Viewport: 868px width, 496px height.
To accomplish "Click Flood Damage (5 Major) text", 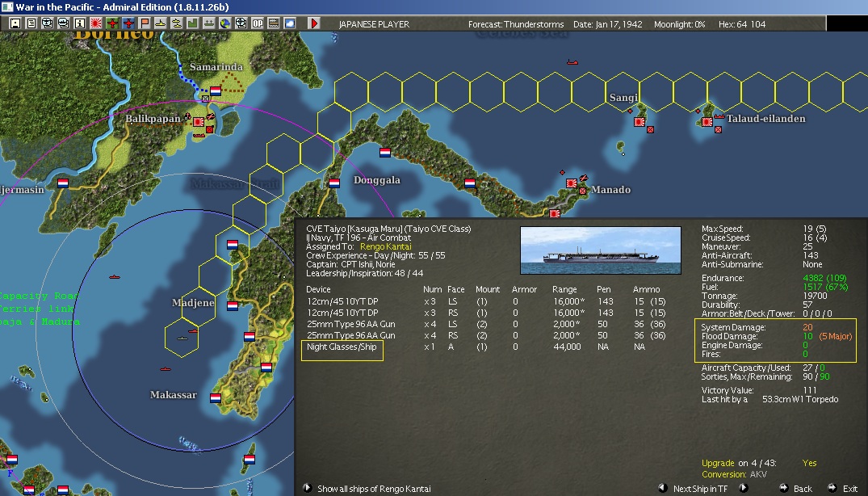I will 836,336.
